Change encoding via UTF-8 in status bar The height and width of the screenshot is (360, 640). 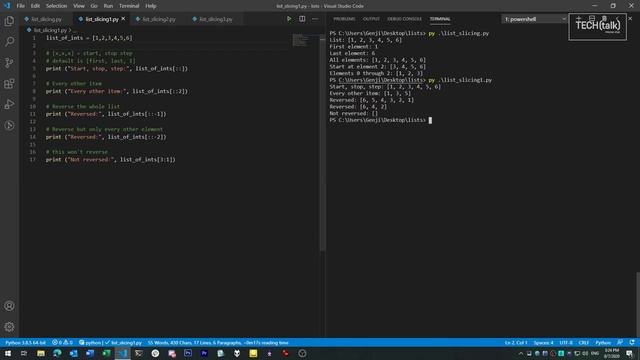[x=566, y=342]
